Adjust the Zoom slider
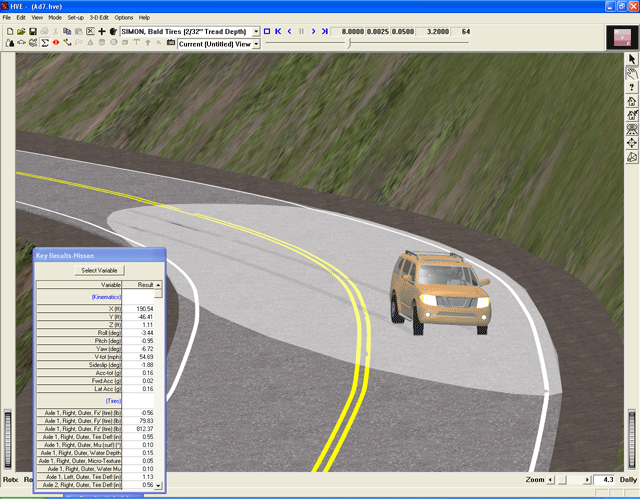 click(563, 480)
